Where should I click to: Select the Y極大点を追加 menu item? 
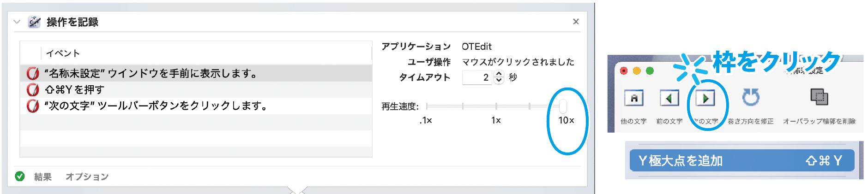pyautogui.click(x=741, y=160)
